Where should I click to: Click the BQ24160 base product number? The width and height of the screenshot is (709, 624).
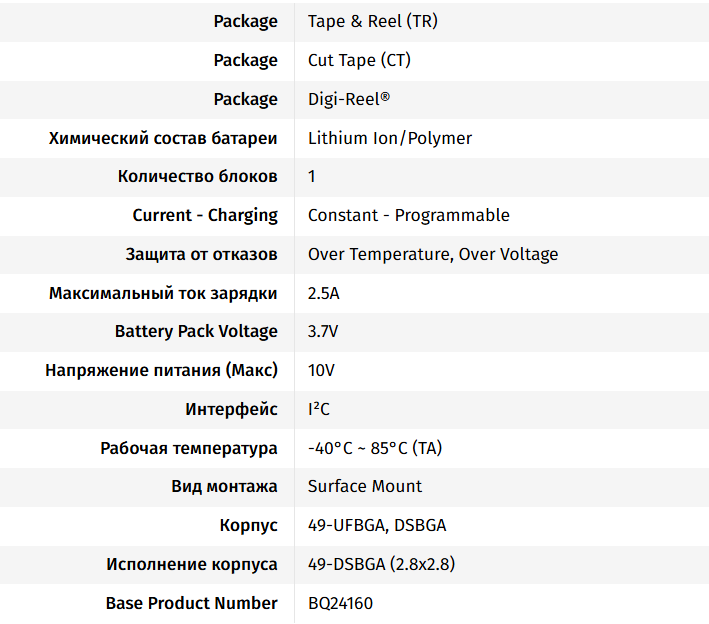(340, 603)
